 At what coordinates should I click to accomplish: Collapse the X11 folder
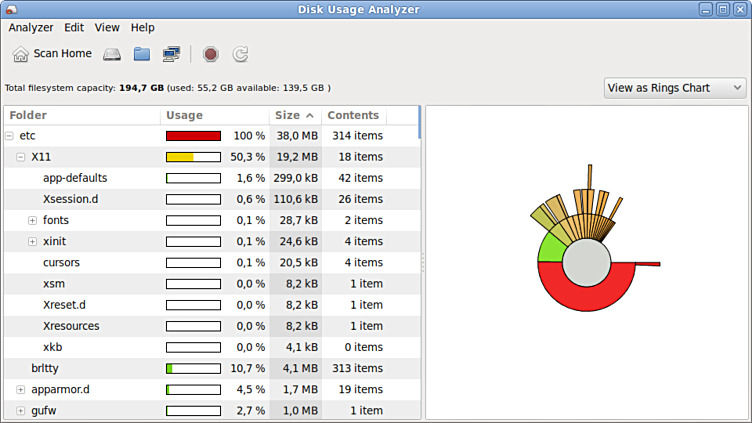[x=21, y=157]
